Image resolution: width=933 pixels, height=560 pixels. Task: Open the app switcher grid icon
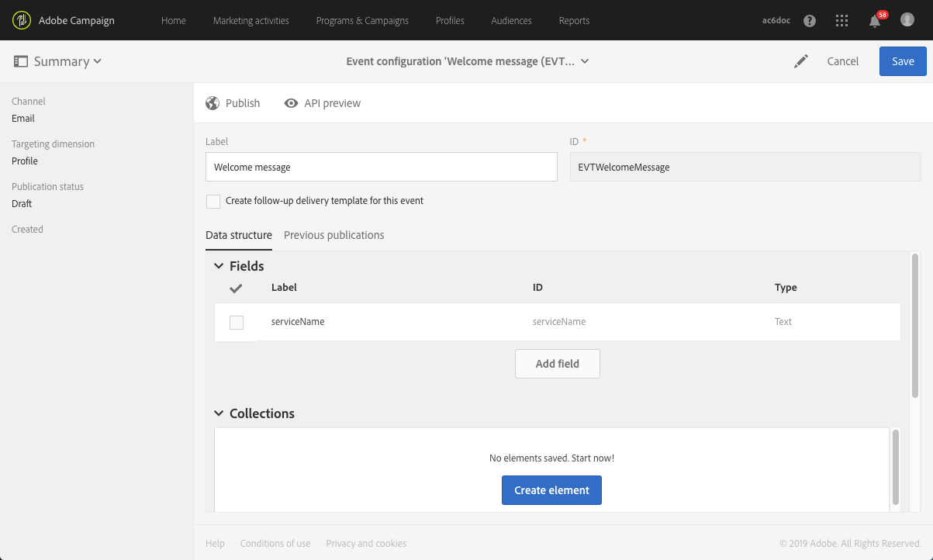tap(842, 21)
